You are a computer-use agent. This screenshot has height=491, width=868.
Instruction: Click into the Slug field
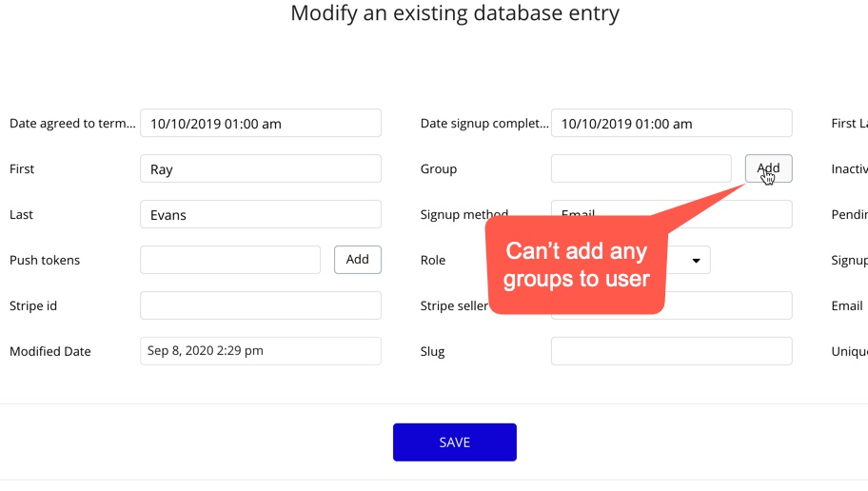click(x=672, y=351)
